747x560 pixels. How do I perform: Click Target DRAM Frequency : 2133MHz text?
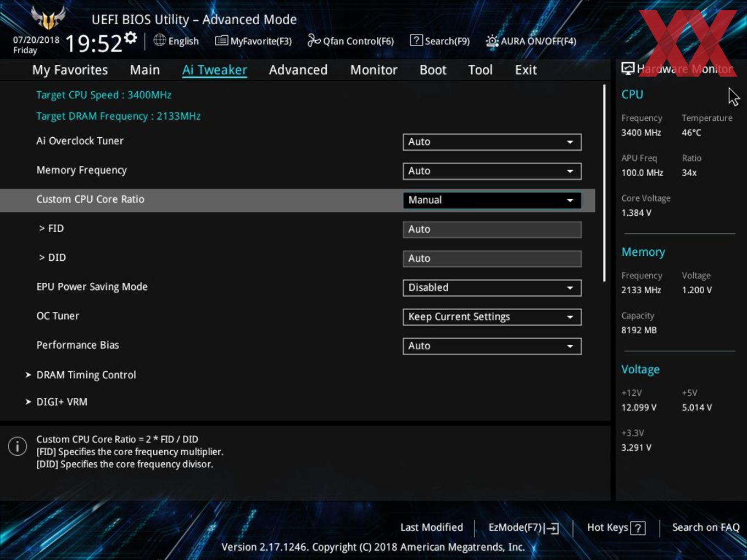pyautogui.click(x=119, y=116)
